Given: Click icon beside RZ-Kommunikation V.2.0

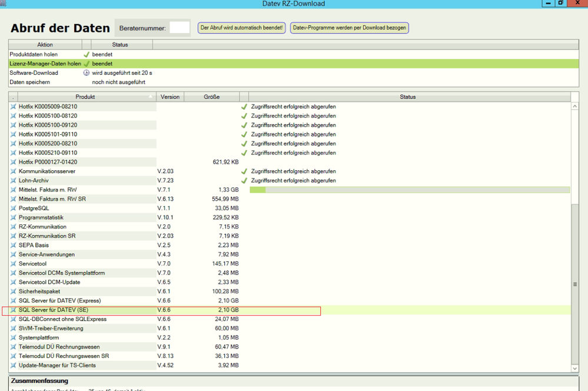Looking at the screenshot, I should point(13,227).
